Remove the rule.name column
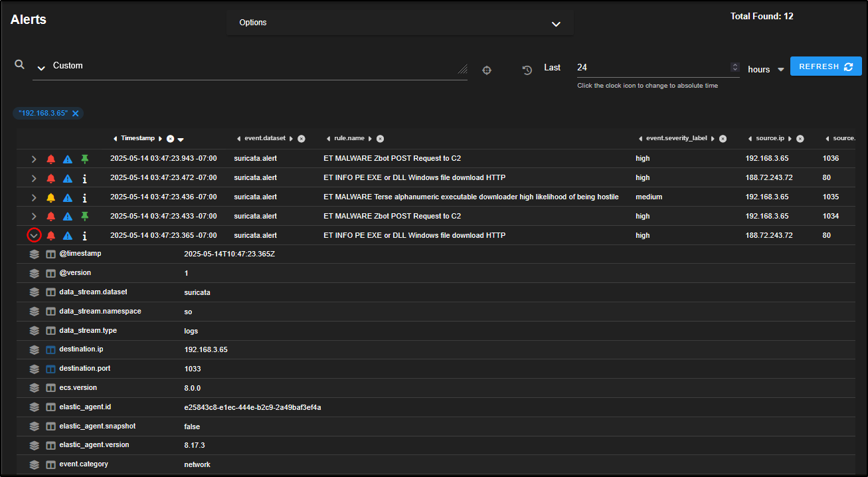 pyautogui.click(x=380, y=139)
